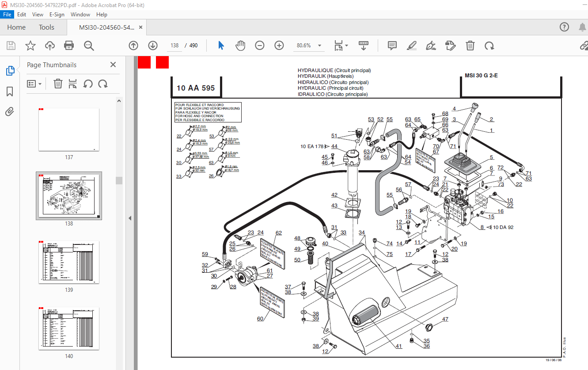Expand the fit page options arrow

[x=346, y=46]
